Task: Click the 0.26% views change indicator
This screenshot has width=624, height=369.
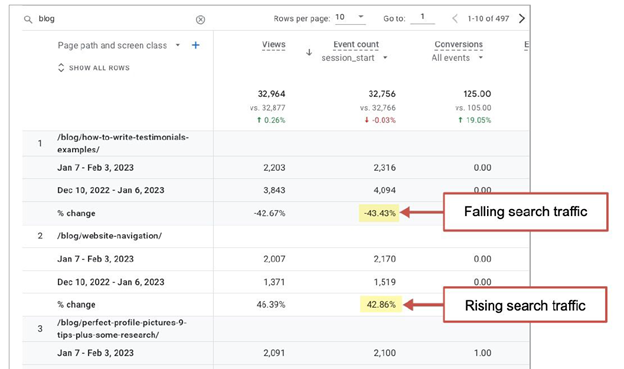Action: (x=271, y=120)
